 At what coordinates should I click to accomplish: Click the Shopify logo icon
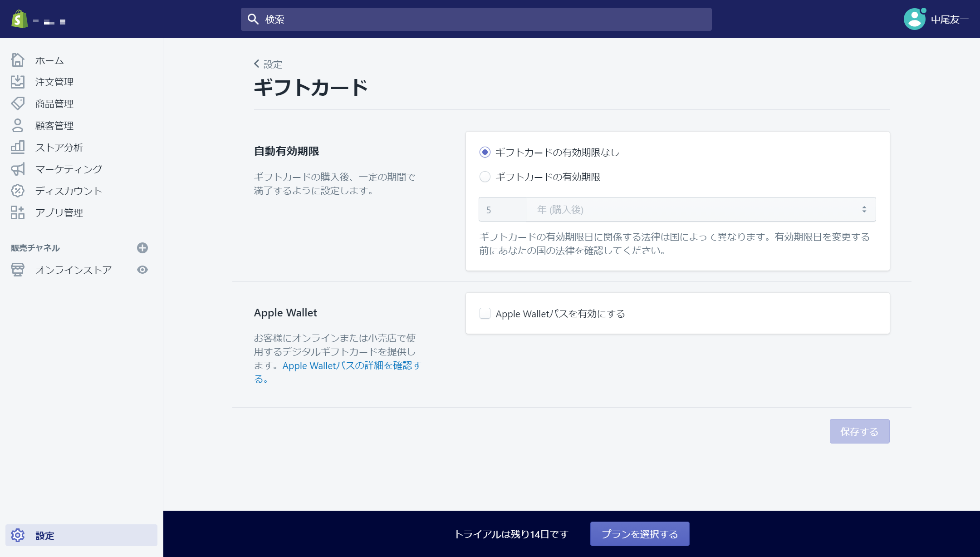[x=20, y=19]
